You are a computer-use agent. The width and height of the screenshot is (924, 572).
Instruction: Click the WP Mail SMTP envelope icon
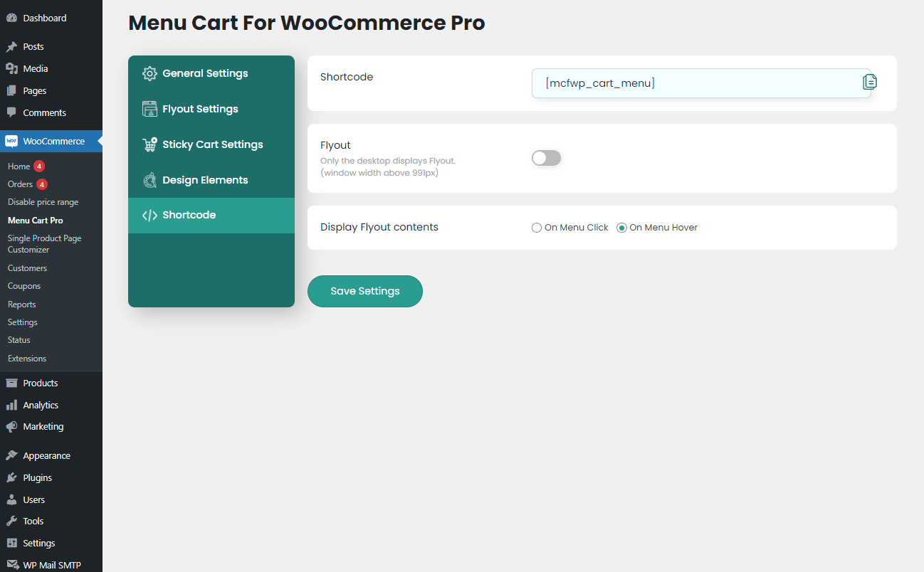pyautogui.click(x=11, y=566)
